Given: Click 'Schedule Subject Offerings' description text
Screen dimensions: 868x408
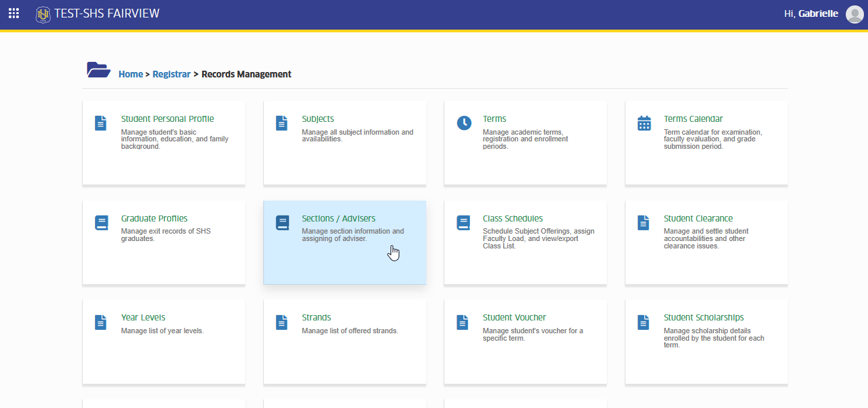Looking at the screenshot, I should click(539, 238).
